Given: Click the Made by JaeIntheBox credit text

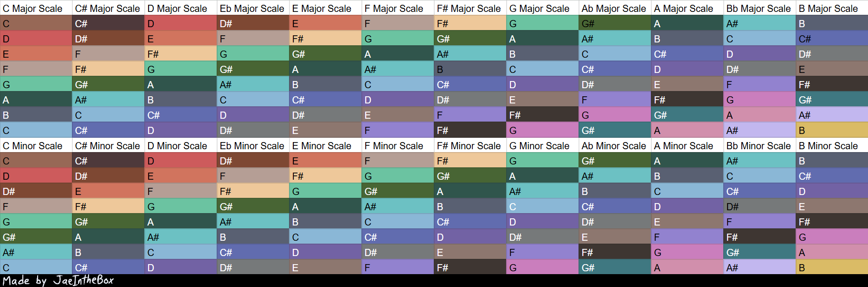Looking at the screenshot, I should click(x=58, y=280).
